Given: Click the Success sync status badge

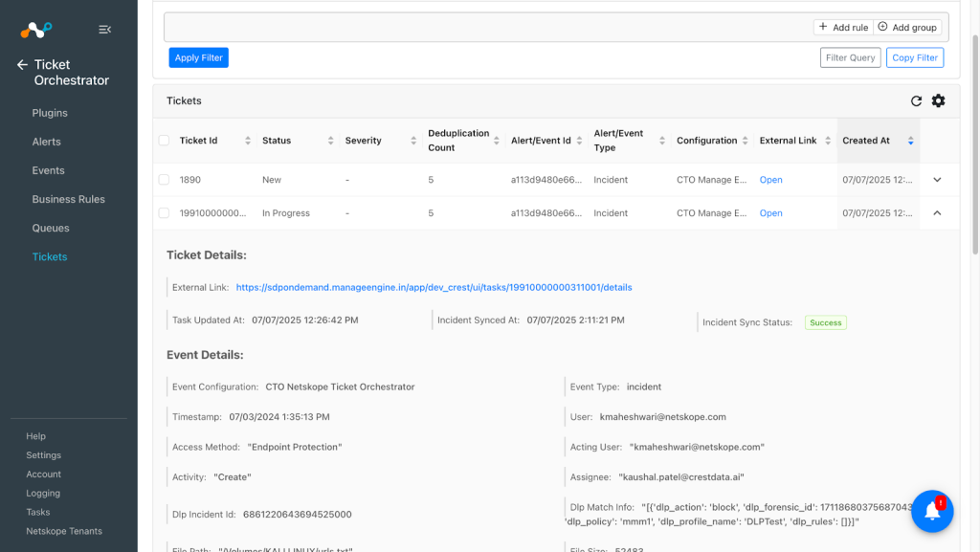Looking at the screenshot, I should tap(825, 322).
